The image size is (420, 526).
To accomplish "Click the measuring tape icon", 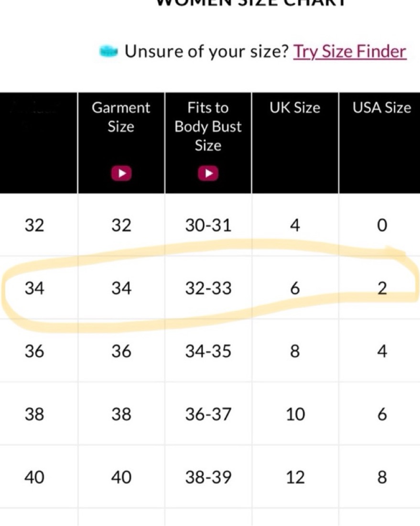I will point(108,51).
